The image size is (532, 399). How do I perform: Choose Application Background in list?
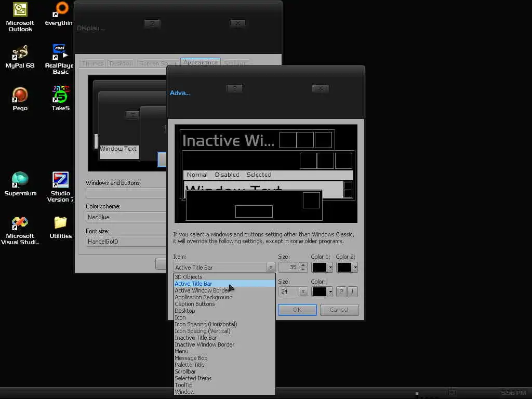(224, 297)
